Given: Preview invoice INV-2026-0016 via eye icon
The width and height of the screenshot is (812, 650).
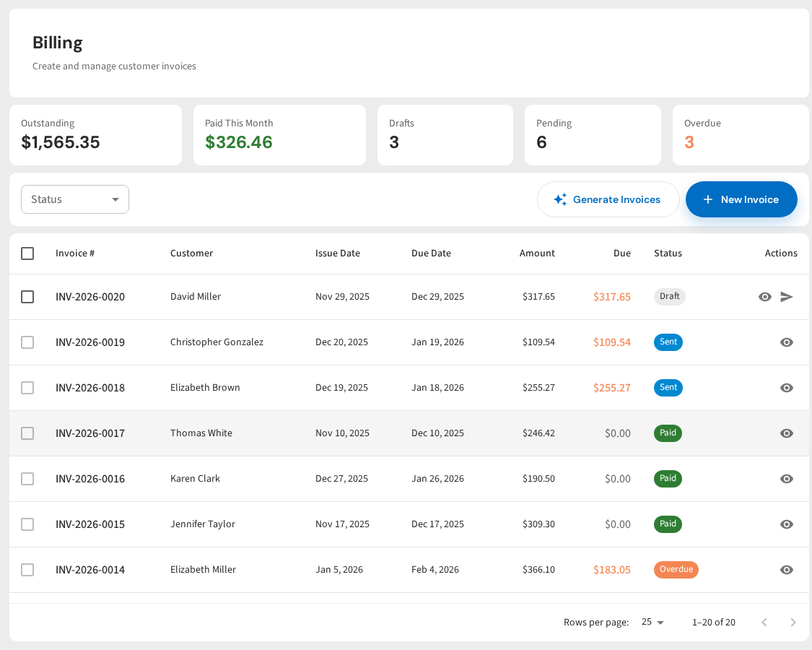Looking at the screenshot, I should (787, 479).
